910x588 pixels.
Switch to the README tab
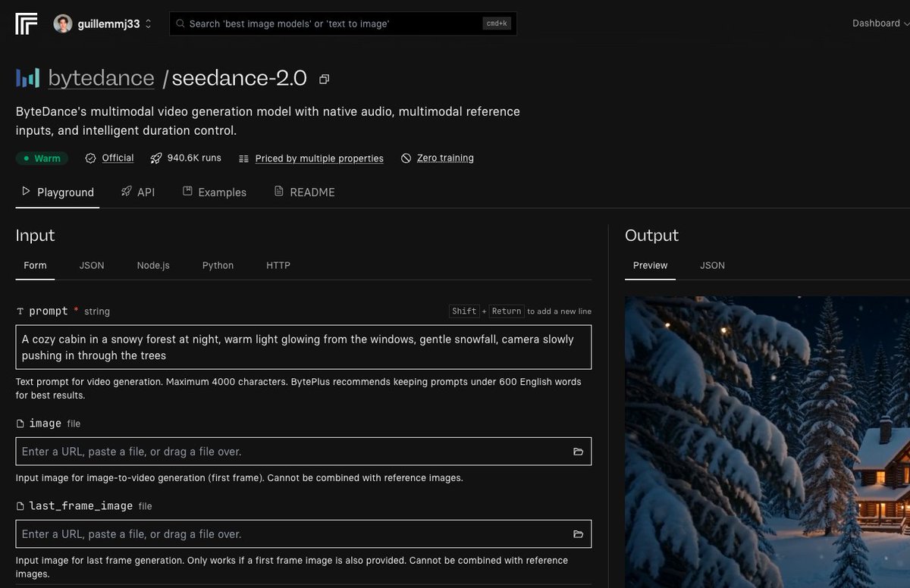coord(304,192)
